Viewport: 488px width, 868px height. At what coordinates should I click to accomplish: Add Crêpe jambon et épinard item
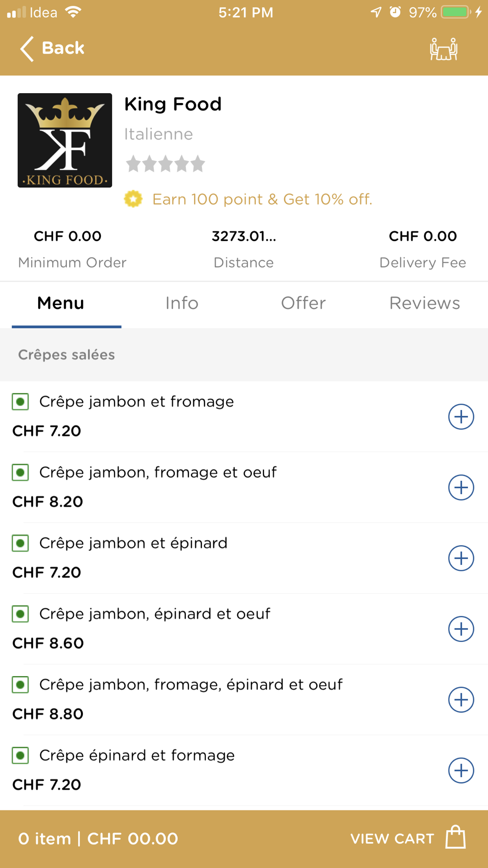[x=461, y=558]
